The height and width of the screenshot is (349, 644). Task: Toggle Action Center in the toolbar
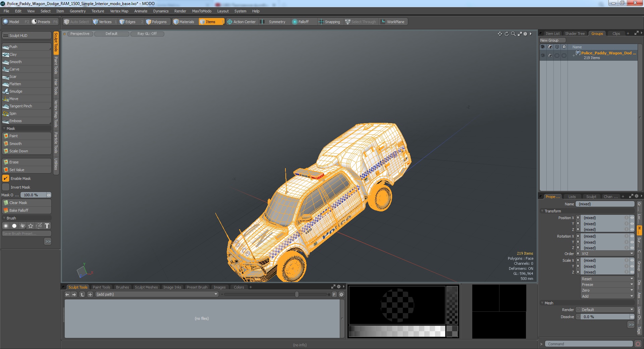click(241, 22)
